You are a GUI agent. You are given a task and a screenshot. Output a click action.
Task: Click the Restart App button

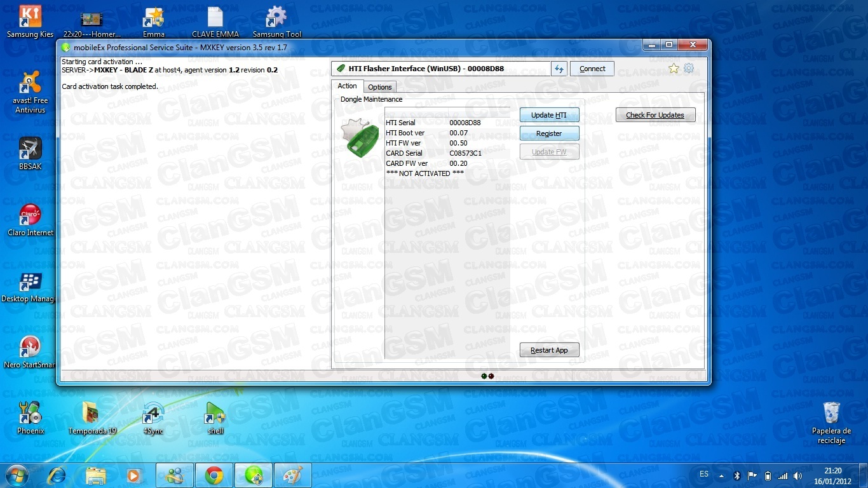(x=549, y=350)
